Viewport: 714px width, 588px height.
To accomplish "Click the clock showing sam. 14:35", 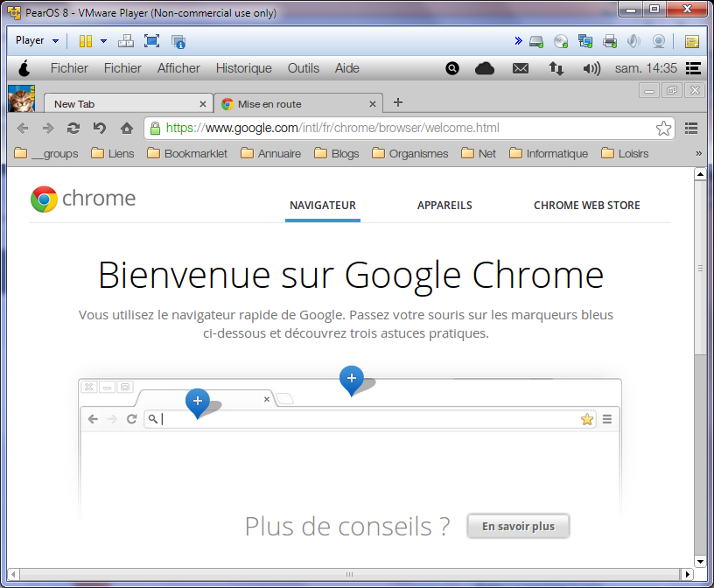I will 646,68.
